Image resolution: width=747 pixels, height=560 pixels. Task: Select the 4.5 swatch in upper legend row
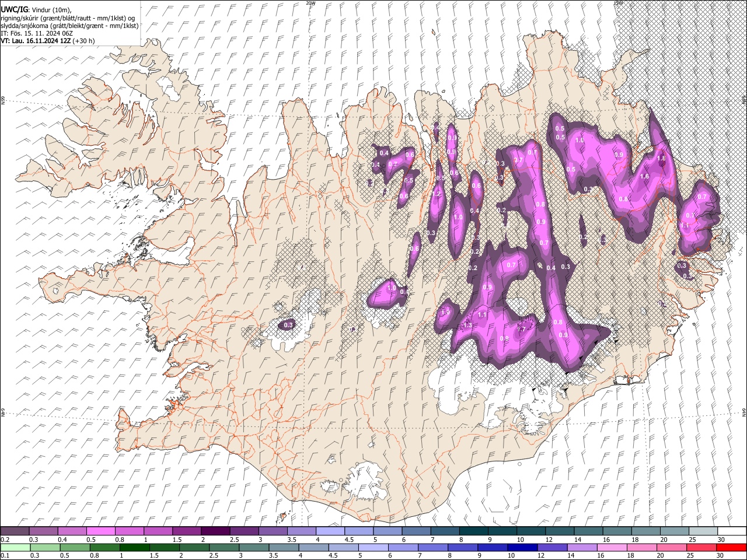coord(359,531)
